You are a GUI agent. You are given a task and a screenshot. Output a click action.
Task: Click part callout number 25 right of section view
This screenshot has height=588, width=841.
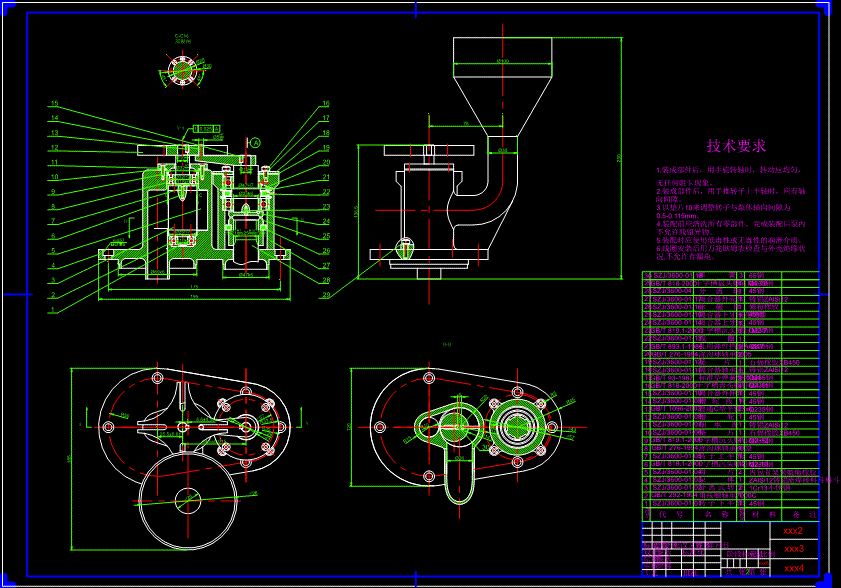[326, 236]
